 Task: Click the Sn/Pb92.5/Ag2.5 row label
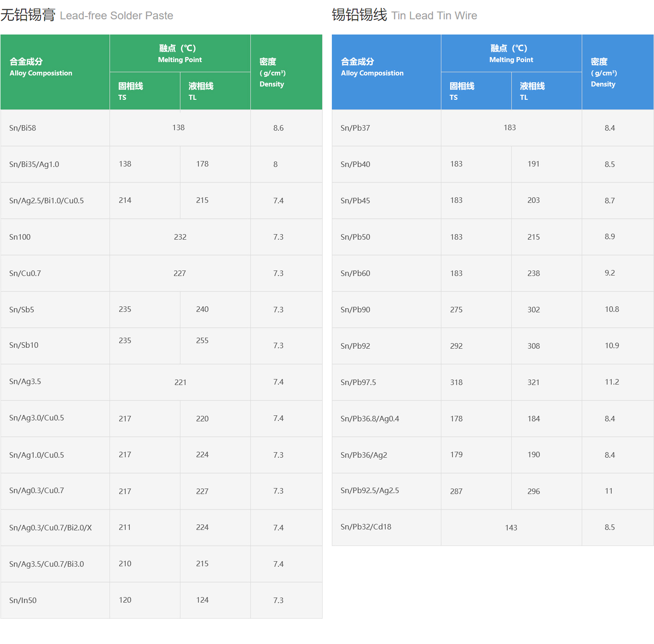point(370,490)
